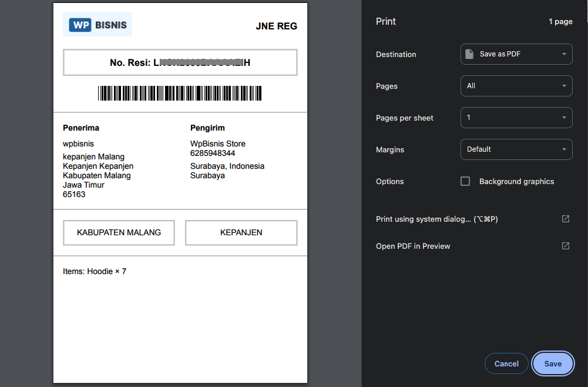Open the Destination dropdown
The width and height of the screenshot is (588, 387).
516,54
